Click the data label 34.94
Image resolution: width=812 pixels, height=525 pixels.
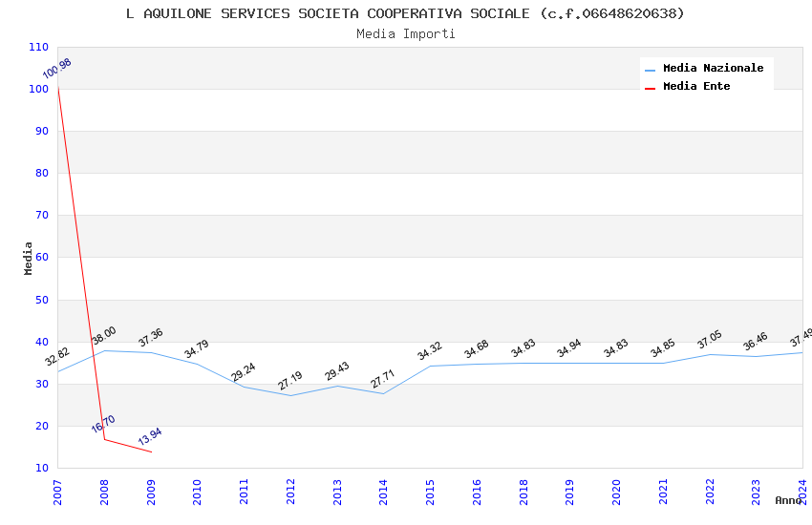tap(569, 348)
